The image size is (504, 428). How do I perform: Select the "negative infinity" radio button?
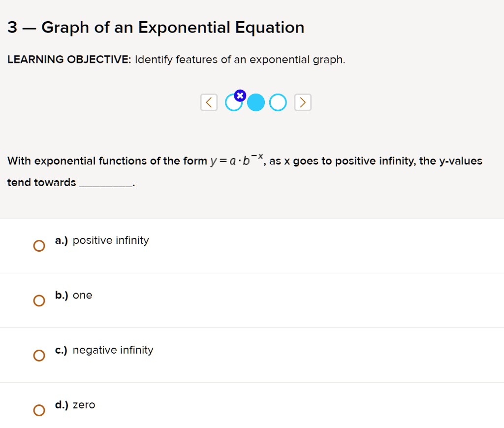tap(39, 355)
